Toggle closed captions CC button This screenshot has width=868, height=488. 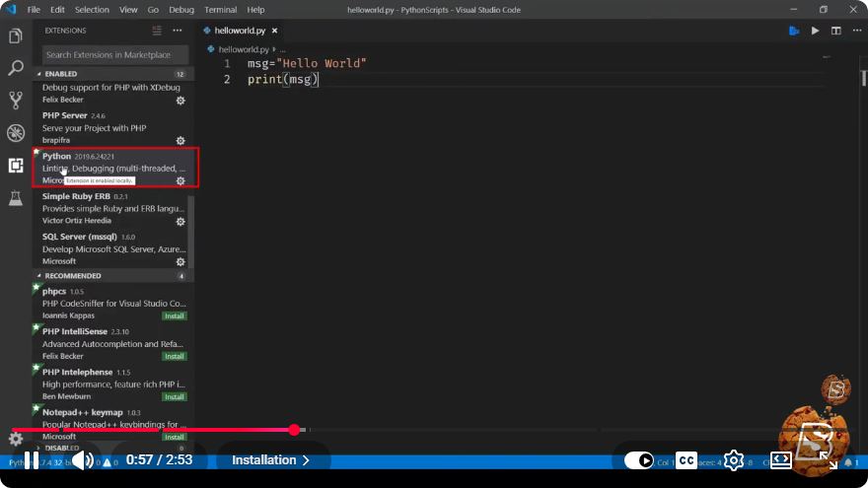[x=687, y=460]
